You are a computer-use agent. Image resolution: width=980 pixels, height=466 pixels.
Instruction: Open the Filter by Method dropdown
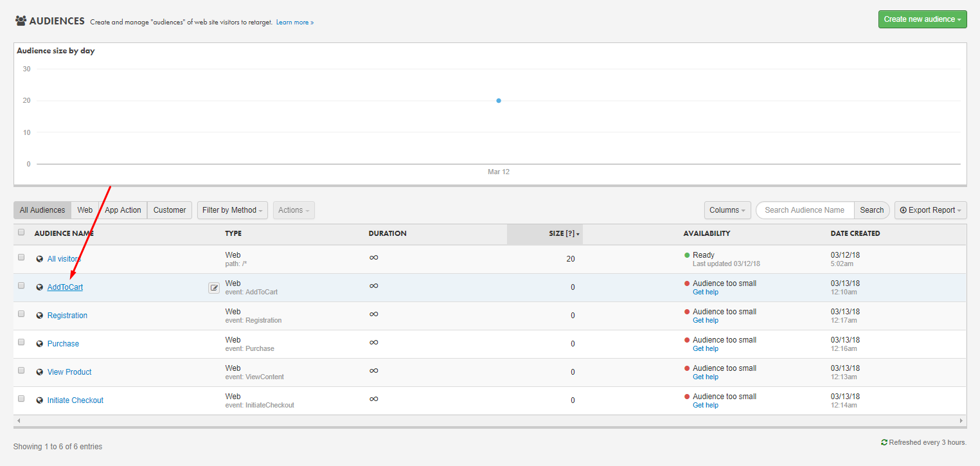click(233, 210)
